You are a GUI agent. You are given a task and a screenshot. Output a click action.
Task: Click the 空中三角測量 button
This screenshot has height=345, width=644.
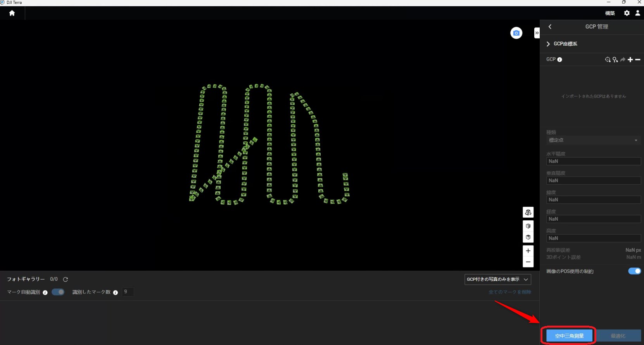[569, 336]
